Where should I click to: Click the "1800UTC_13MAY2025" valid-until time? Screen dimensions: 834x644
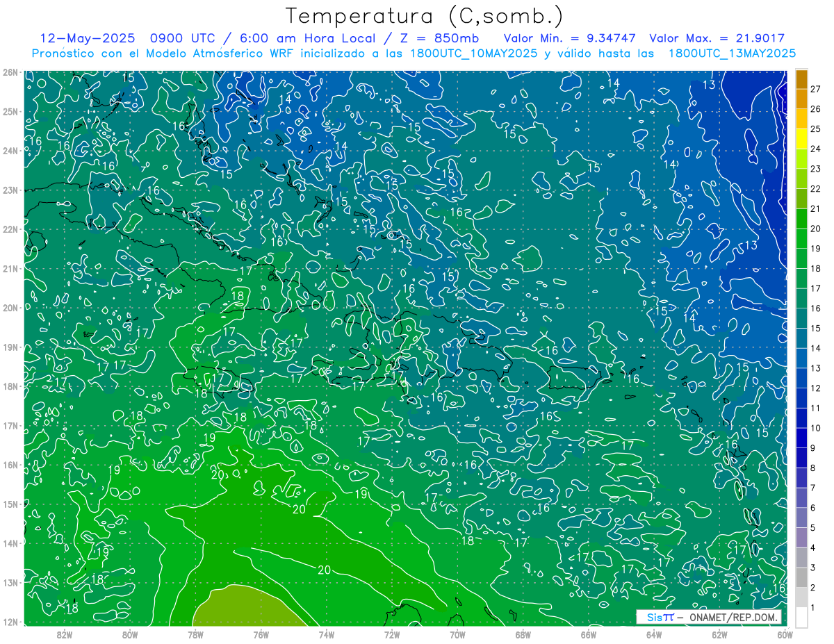click(x=732, y=53)
